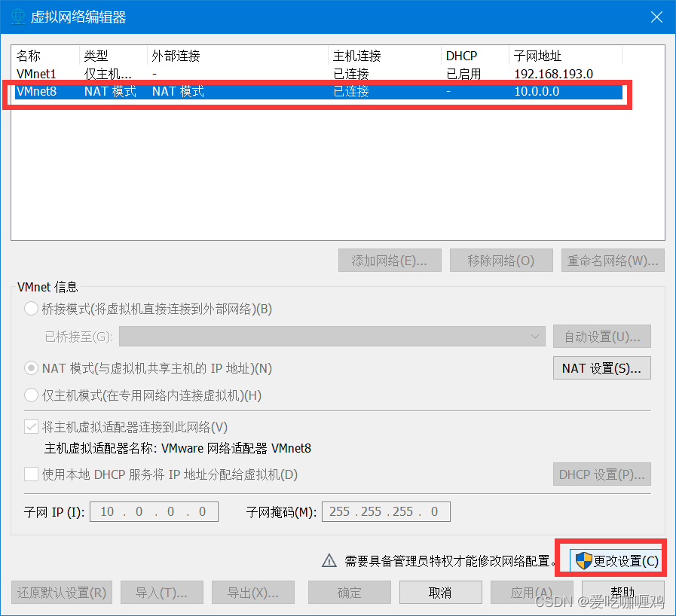This screenshot has width=676, height=616.
Task: Open NAT 设置(S)... dialog
Action: coord(602,368)
